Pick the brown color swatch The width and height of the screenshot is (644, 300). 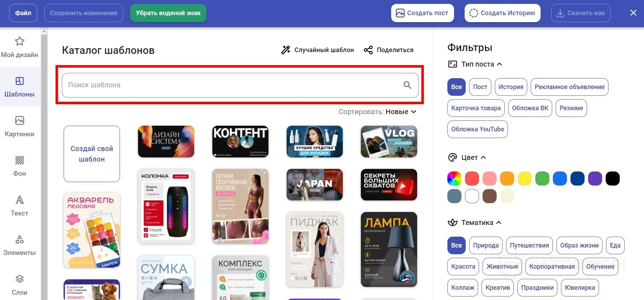pos(490,196)
